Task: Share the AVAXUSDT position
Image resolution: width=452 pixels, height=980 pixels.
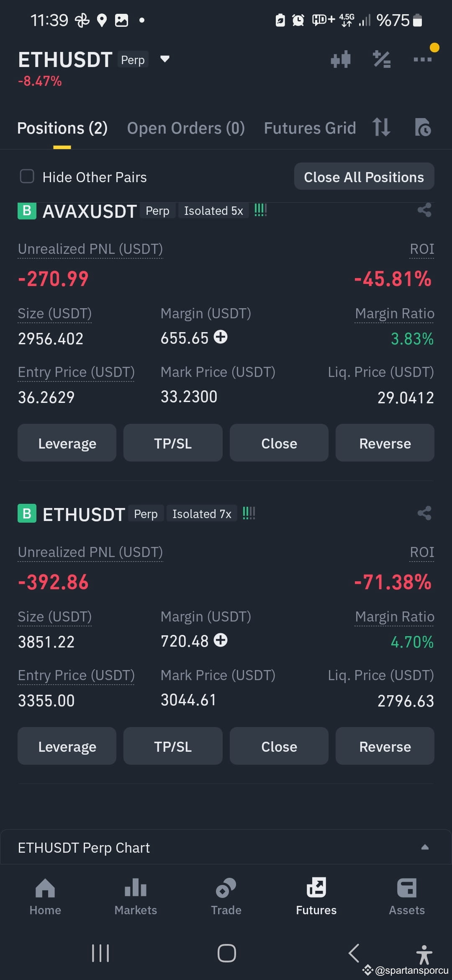Action: 424,210
